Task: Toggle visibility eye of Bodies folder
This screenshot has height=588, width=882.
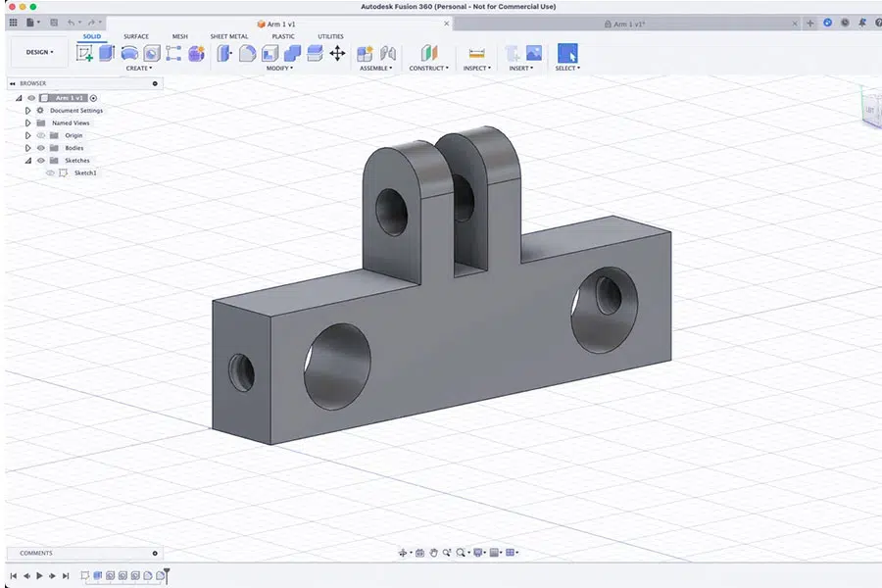Action: click(41, 148)
